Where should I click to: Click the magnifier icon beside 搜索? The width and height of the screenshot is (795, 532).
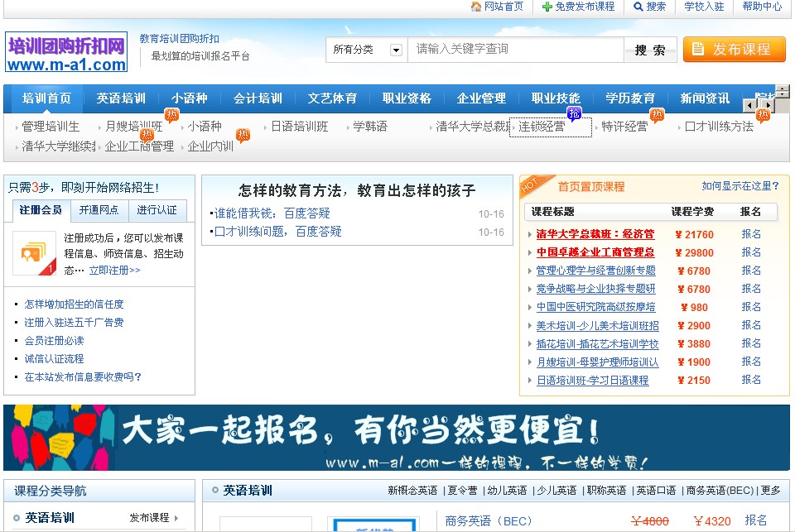638,7
